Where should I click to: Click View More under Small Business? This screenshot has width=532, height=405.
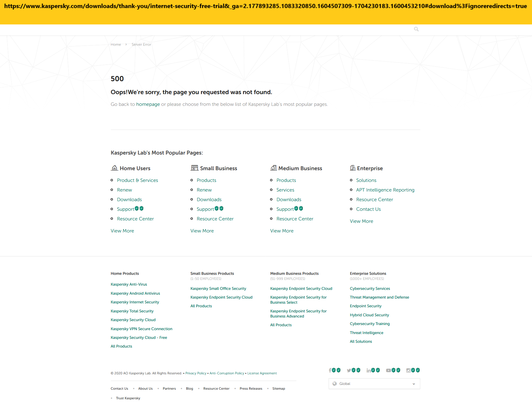point(202,231)
